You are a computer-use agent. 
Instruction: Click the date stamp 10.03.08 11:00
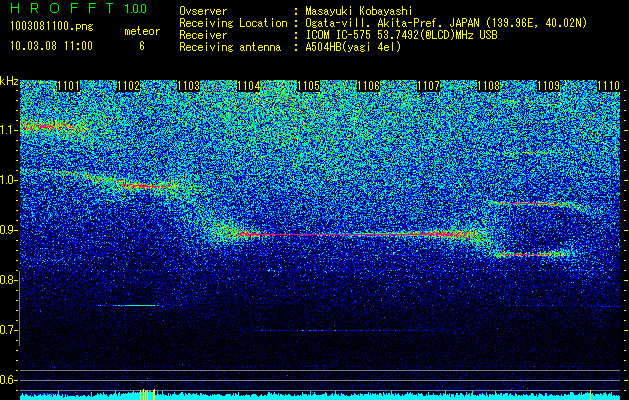pyautogui.click(x=51, y=46)
